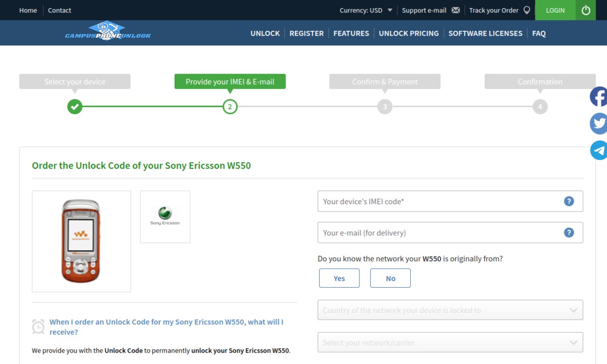Screen dimensions: 607x364
Task: Click the step 3 circle marker
Action: pyautogui.click(x=385, y=107)
